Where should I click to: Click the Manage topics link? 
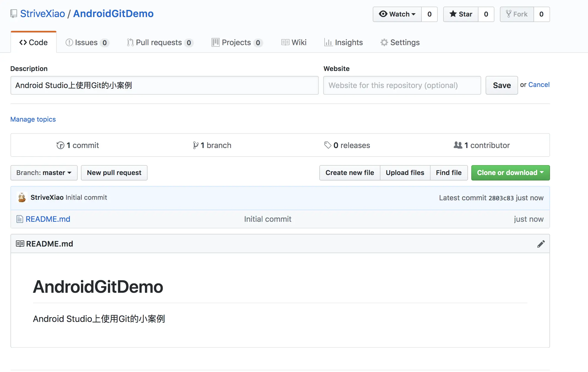click(33, 119)
